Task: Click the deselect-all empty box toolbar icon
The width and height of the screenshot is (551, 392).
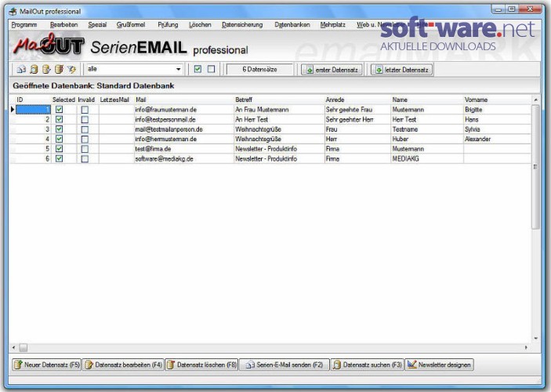Action: 211,69
